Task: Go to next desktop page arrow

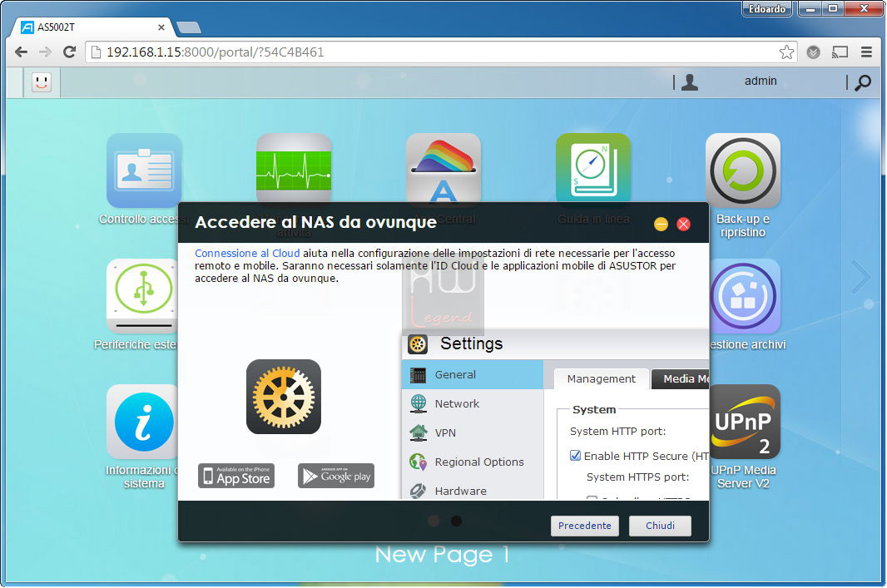Action: [x=860, y=277]
